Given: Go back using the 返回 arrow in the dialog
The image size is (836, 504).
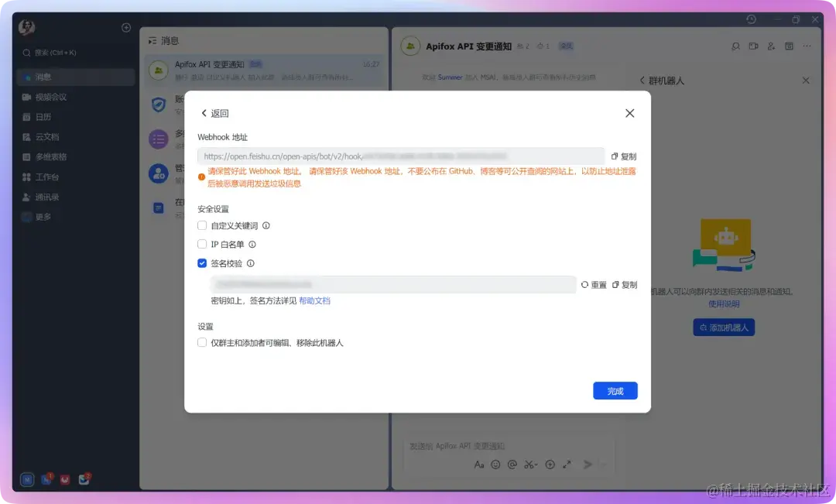Looking at the screenshot, I should coord(215,113).
